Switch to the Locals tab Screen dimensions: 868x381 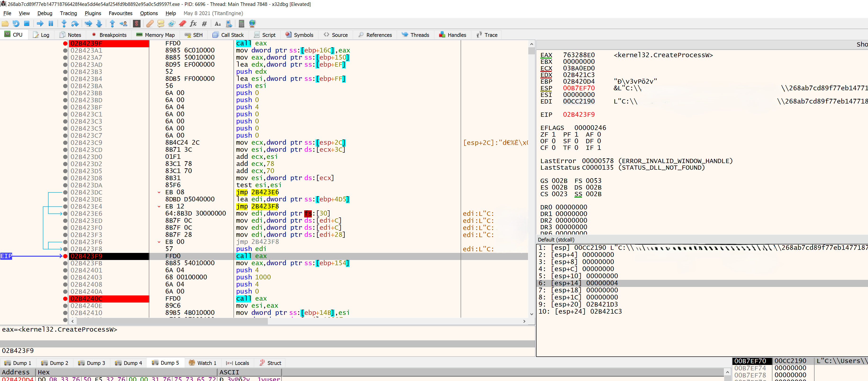click(238, 363)
